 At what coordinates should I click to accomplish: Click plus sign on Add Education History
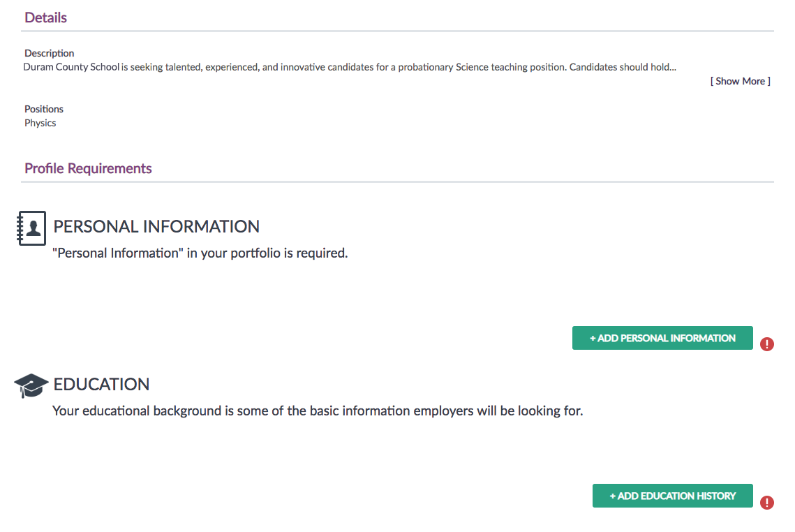[x=612, y=496]
